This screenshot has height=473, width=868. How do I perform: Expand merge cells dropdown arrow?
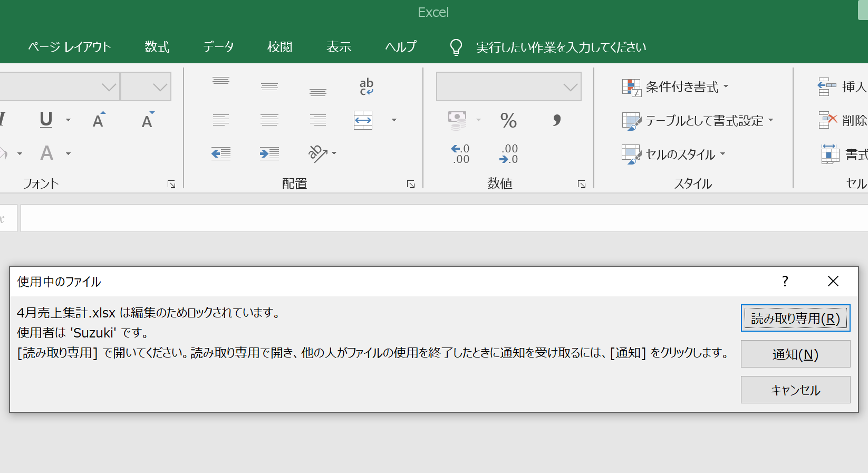(394, 120)
